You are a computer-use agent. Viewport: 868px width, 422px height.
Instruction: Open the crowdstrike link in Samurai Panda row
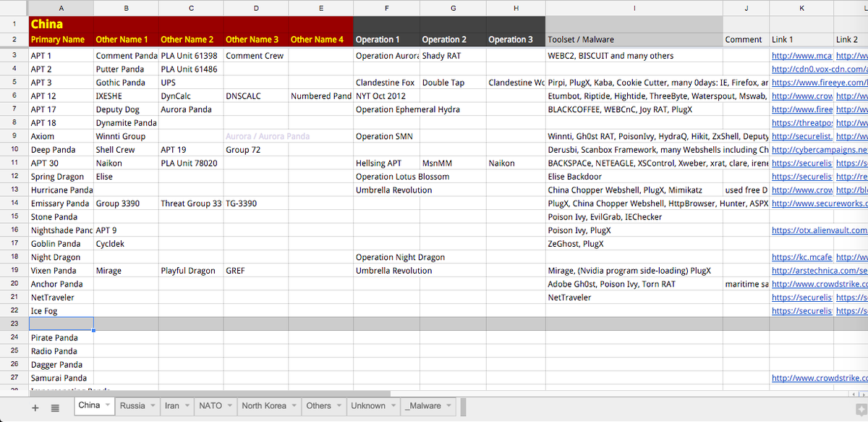coord(820,378)
